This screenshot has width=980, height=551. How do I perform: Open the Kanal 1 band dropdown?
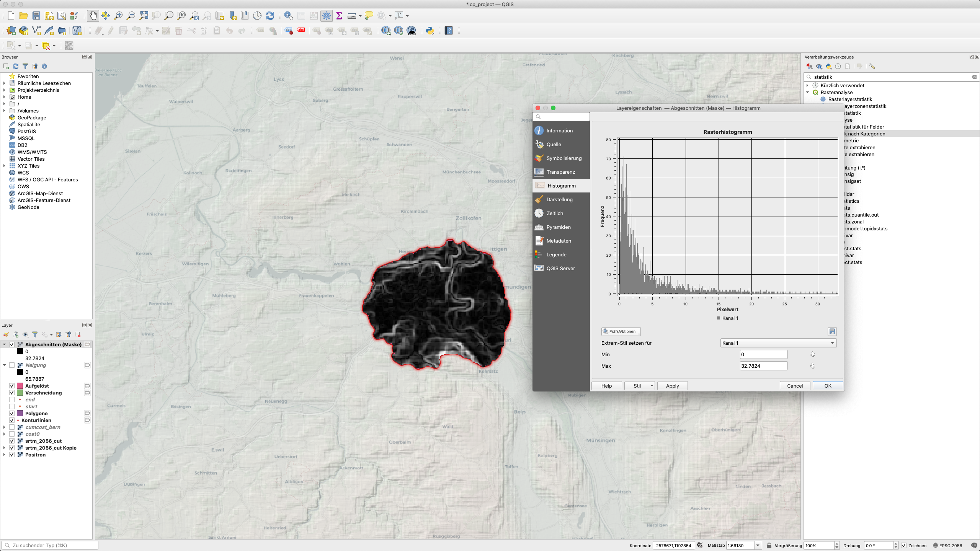pyautogui.click(x=778, y=343)
